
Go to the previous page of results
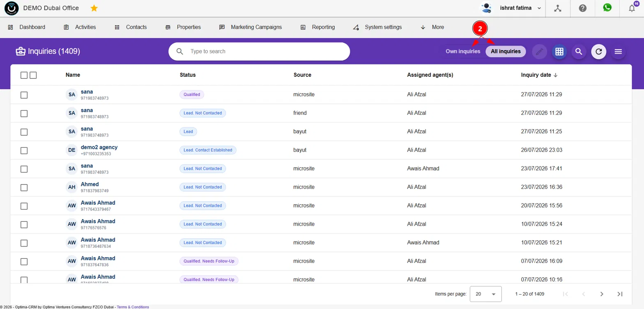tap(584, 294)
